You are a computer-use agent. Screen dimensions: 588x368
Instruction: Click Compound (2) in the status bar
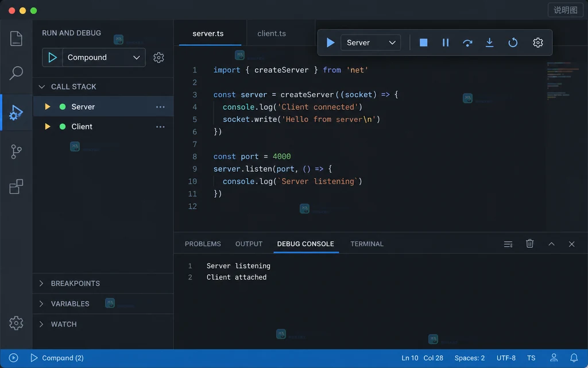(57, 358)
